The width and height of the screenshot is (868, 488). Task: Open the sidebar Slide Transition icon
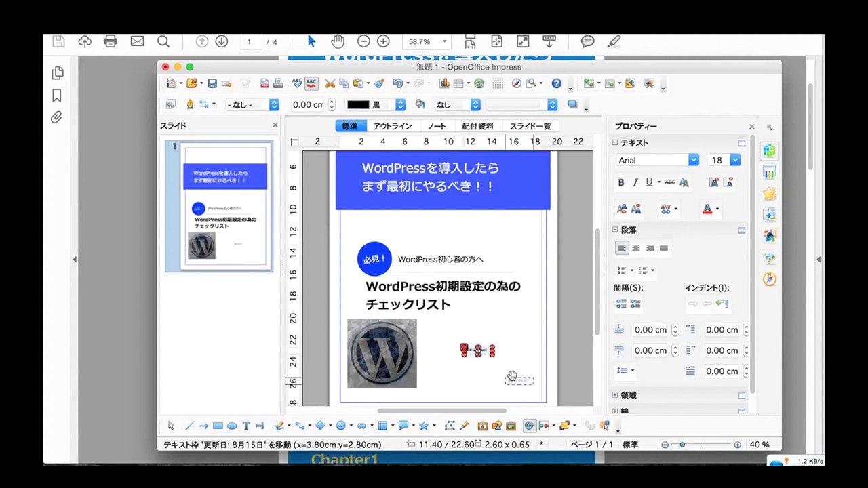[x=769, y=215]
